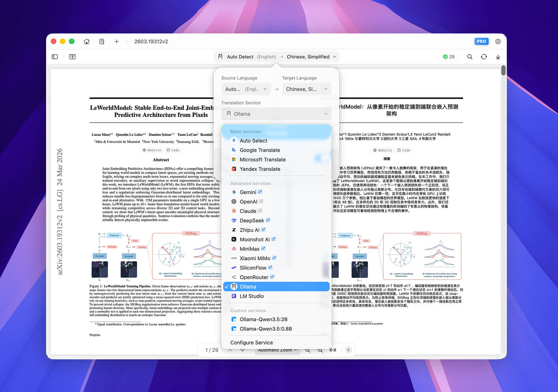Add a new tab with plus icon
The image size is (558, 392).
[117, 41]
